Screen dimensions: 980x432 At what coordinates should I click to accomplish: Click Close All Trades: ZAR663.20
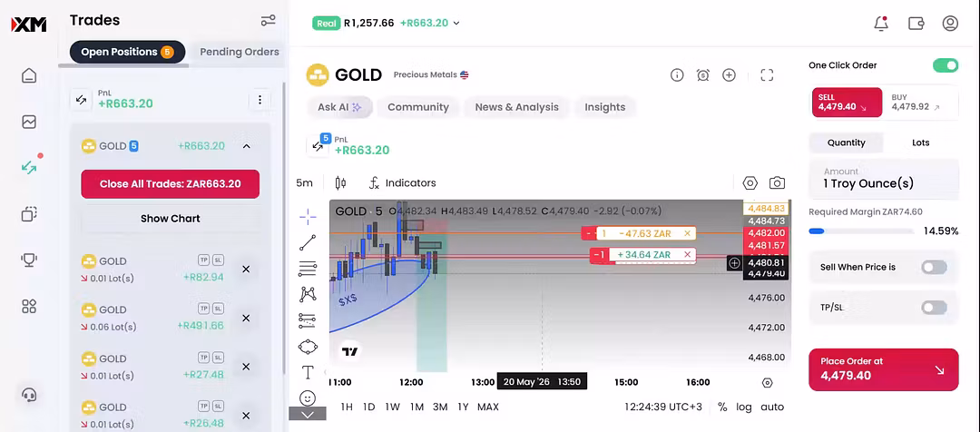[x=170, y=184]
